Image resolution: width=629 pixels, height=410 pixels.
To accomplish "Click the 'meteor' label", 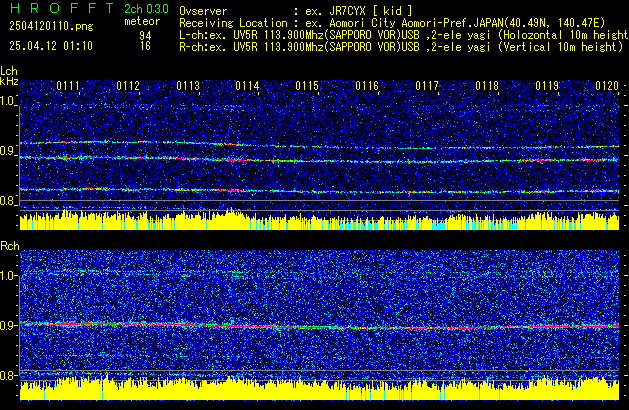I will click(x=142, y=21).
